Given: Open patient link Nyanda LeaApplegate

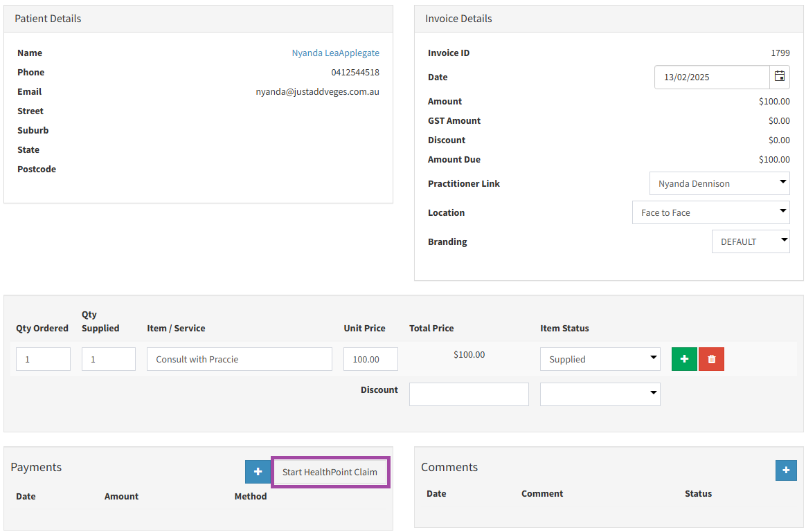Looking at the screenshot, I should click(x=336, y=53).
